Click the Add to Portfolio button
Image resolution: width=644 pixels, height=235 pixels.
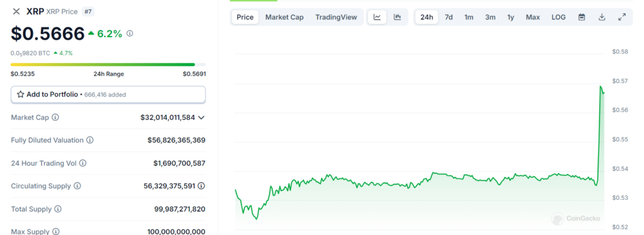tap(108, 95)
